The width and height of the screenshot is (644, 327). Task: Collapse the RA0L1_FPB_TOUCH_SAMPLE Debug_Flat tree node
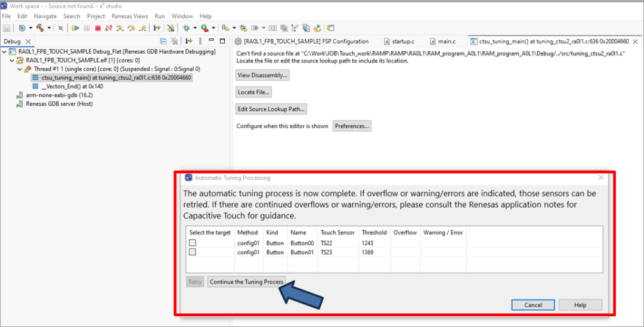(x=4, y=52)
